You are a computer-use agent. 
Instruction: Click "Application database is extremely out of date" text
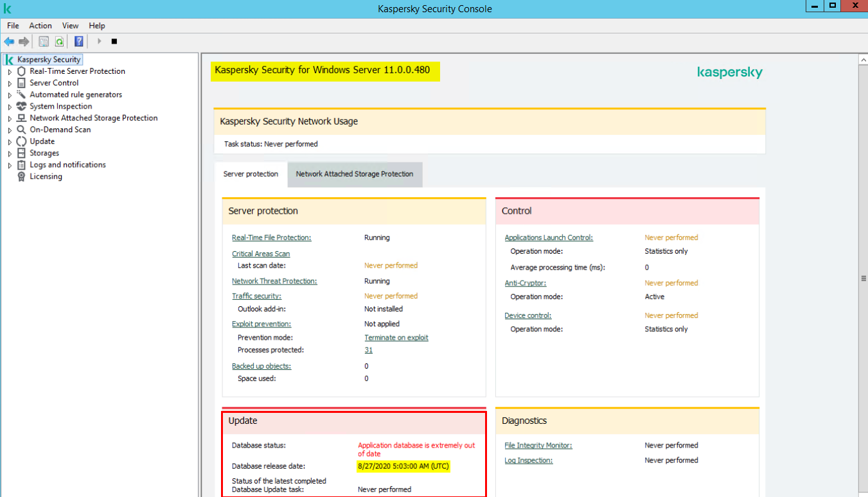[416, 449]
